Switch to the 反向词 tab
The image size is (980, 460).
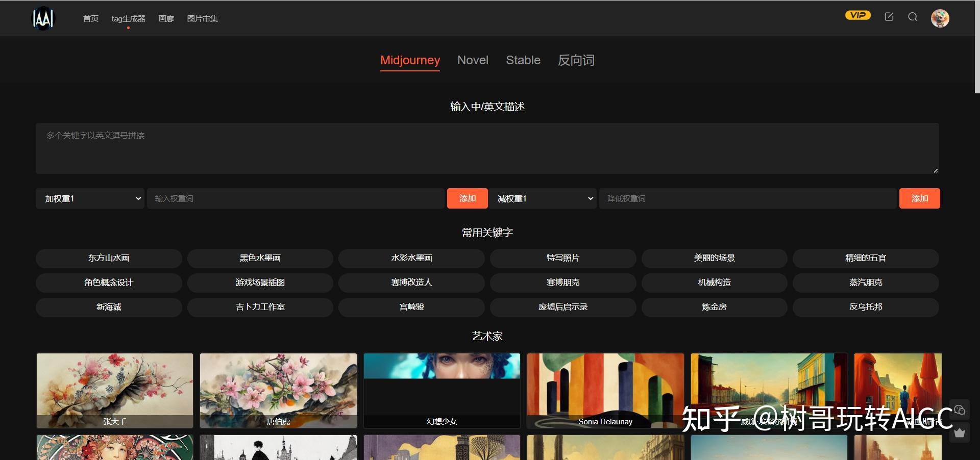pyautogui.click(x=576, y=60)
